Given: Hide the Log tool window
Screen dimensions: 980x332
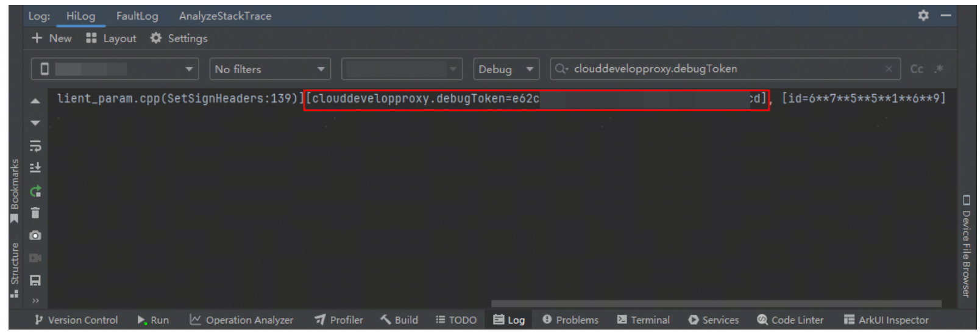Looking at the screenshot, I should tap(946, 15).
